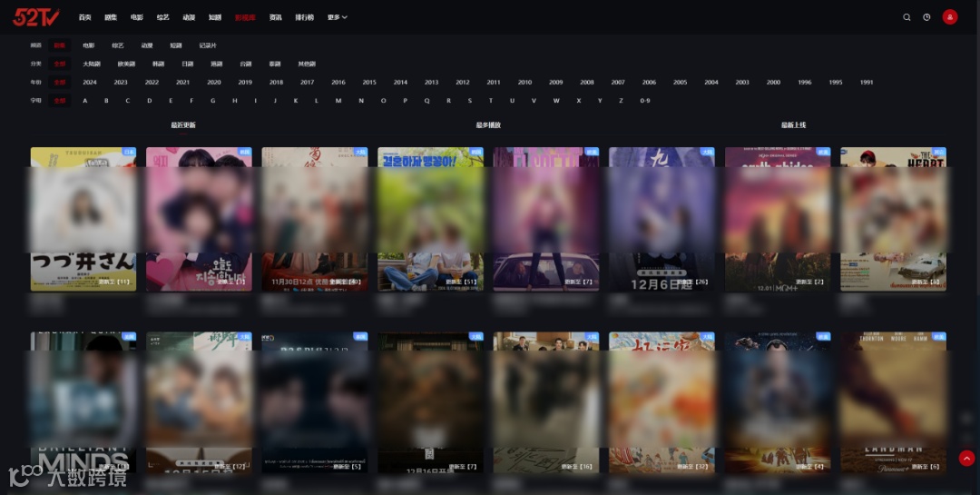Filter by year 1991
The width and height of the screenshot is (980, 495).
(x=867, y=82)
